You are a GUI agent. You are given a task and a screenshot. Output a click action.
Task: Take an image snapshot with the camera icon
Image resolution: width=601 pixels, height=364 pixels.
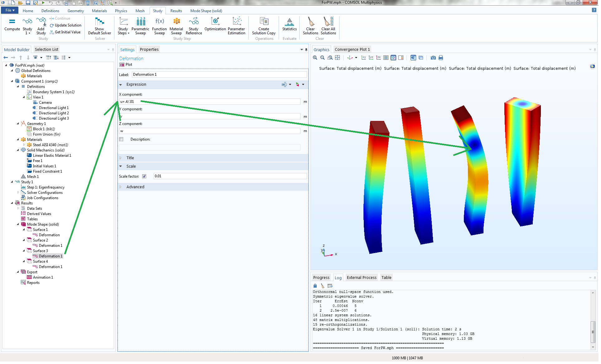click(x=433, y=58)
